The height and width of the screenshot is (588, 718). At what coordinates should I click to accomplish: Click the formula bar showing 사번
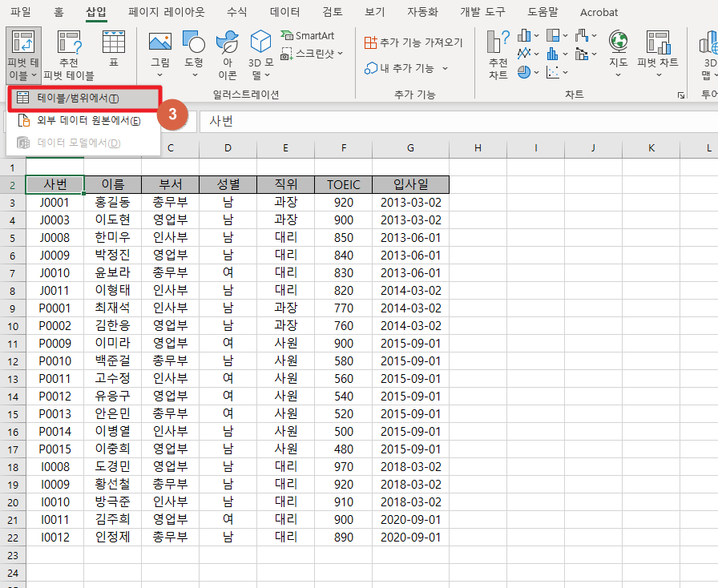coord(459,121)
